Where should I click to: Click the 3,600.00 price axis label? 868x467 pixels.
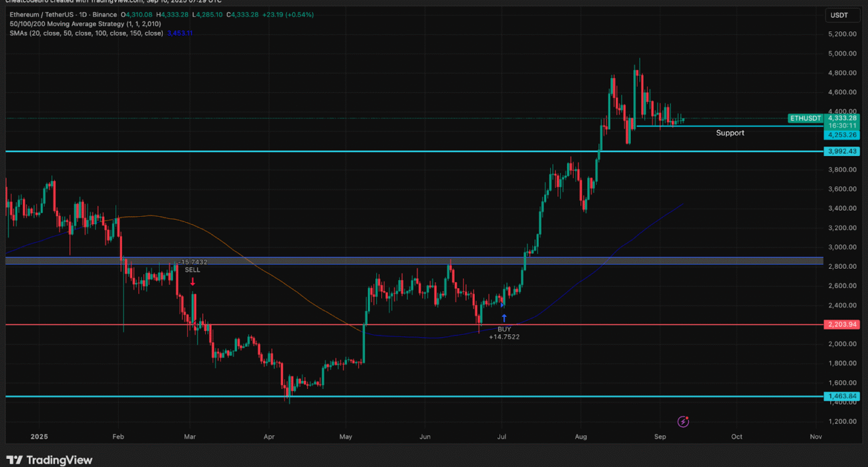pyautogui.click(x=843, y=189)
